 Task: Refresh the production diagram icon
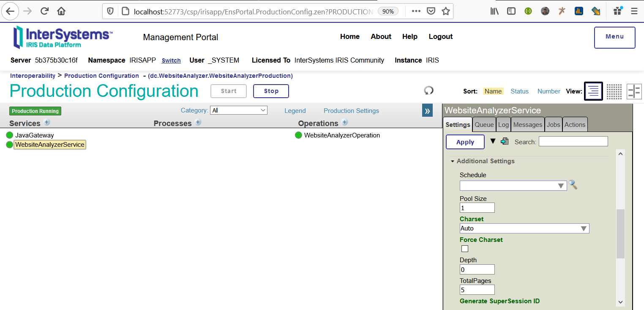[428, 91]
